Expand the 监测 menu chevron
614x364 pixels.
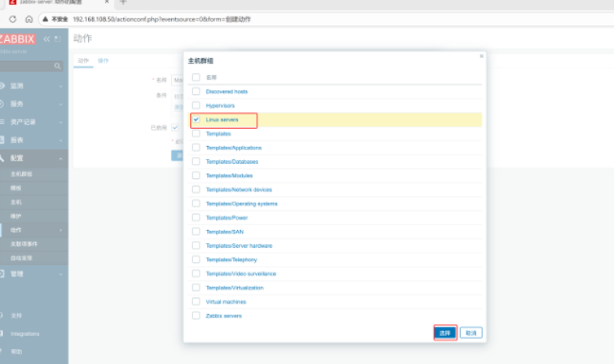click(x=60, y=86)
